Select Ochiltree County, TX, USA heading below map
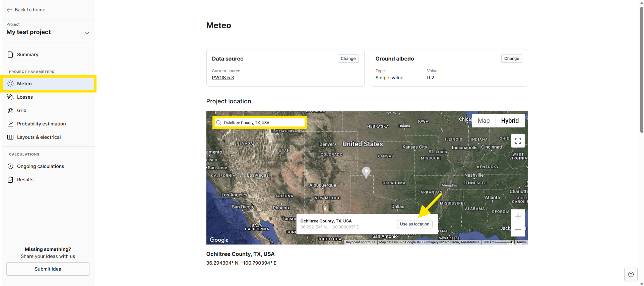The image size is (644, 286). (240, 254)
